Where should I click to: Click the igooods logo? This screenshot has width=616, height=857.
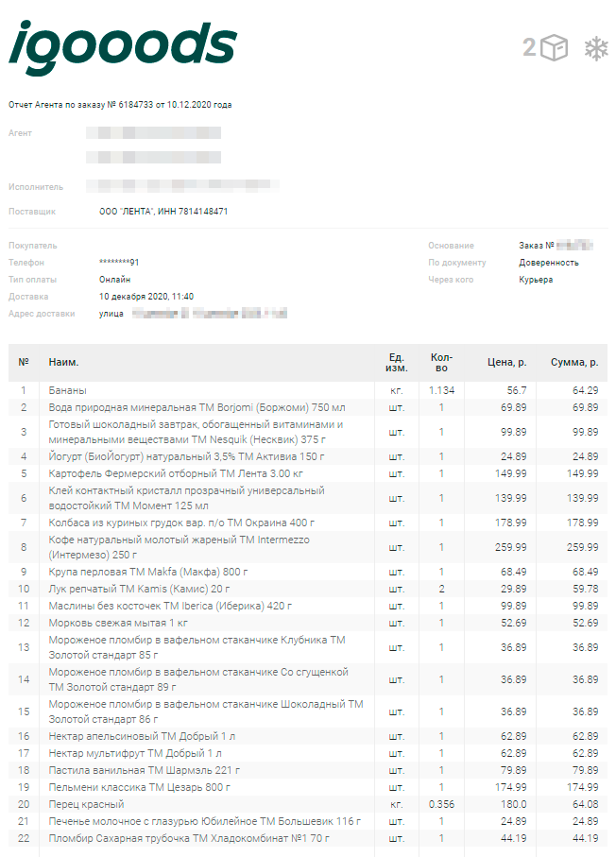coord(123,47)
